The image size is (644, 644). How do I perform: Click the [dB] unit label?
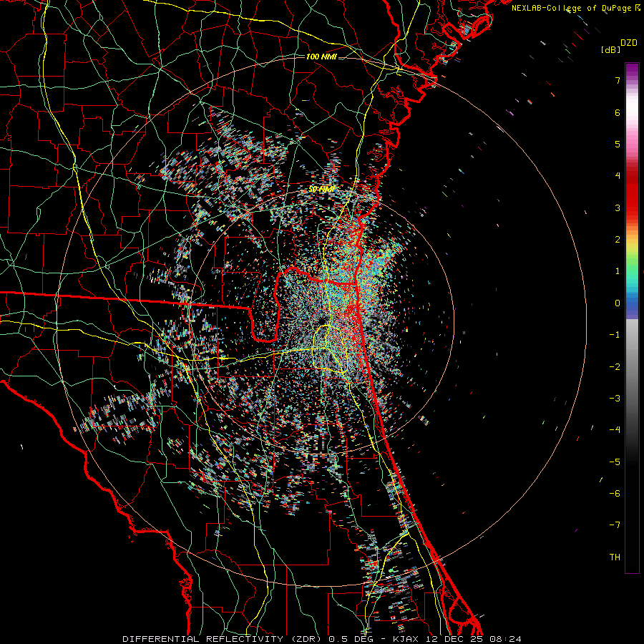[x=610, y=49]
